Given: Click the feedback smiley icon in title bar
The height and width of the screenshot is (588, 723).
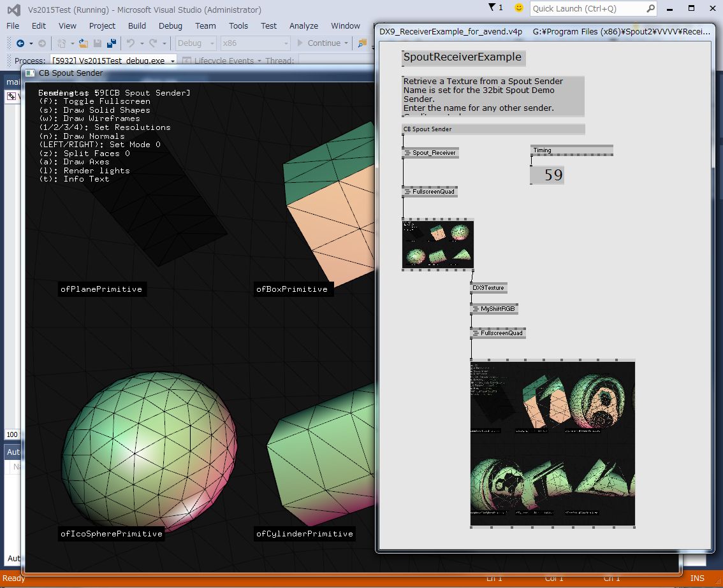Looking at the screenshot, I should coord(518,8).
